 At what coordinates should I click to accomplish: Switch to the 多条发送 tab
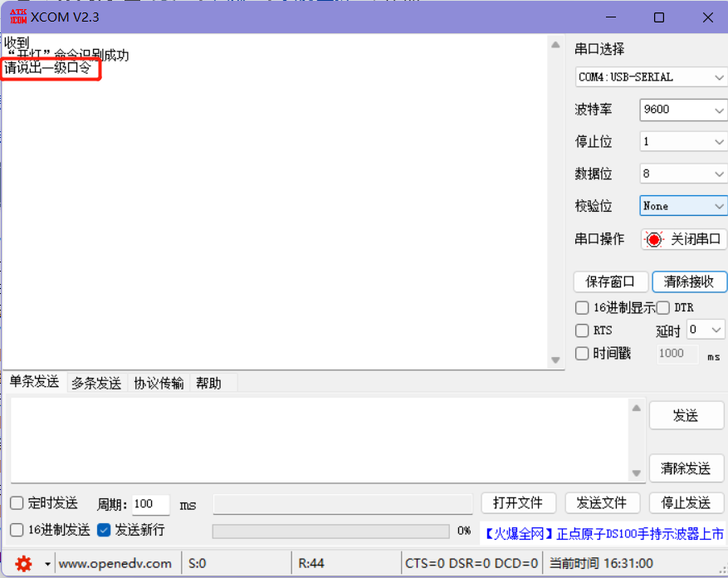click(x=96, y=384)
